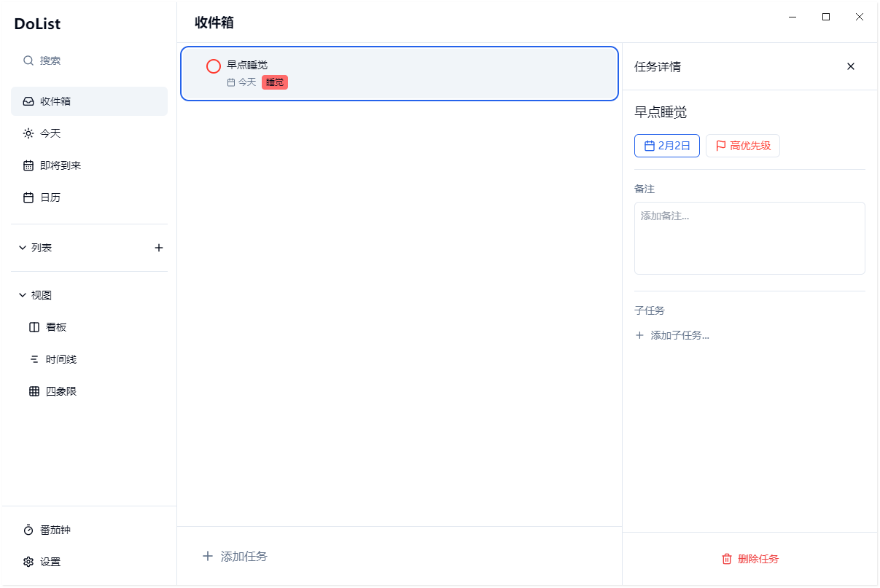880x588 pixels.
Task: Click the 睡觉 tag on the task
Action: [x=274, y=82]
